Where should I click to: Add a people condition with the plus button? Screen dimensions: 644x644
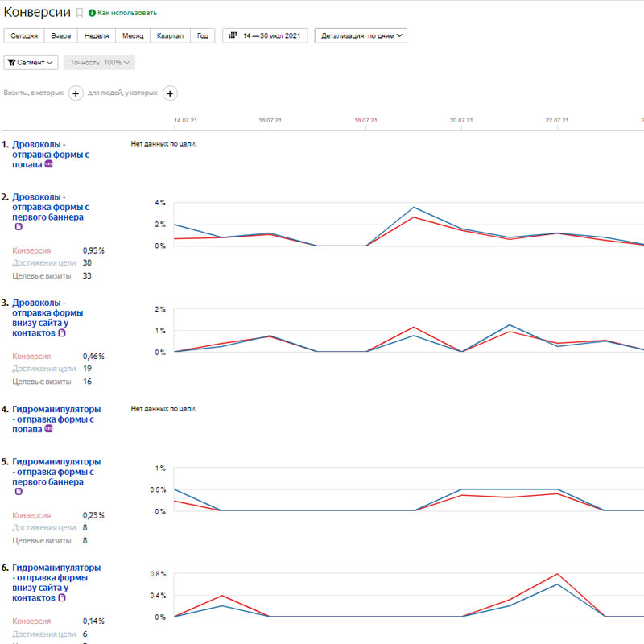click(170, 93)
